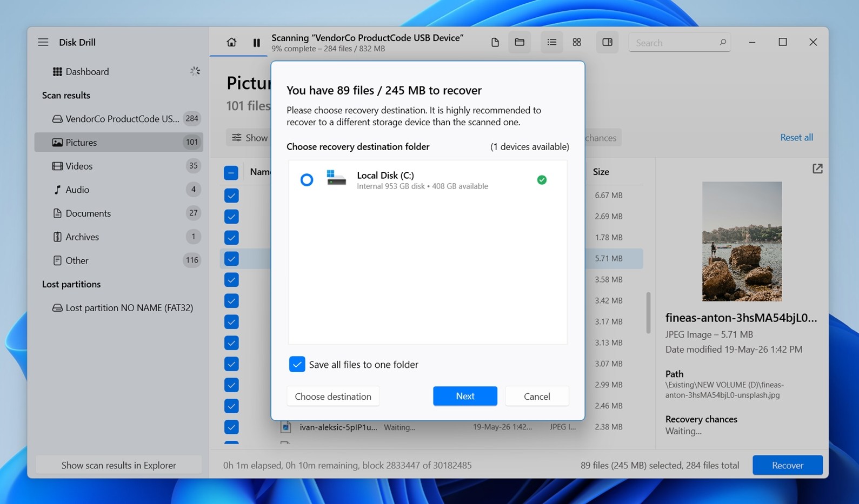The image size is (859, 504).
Task: Open the Other category
Action: coord(119,260)
